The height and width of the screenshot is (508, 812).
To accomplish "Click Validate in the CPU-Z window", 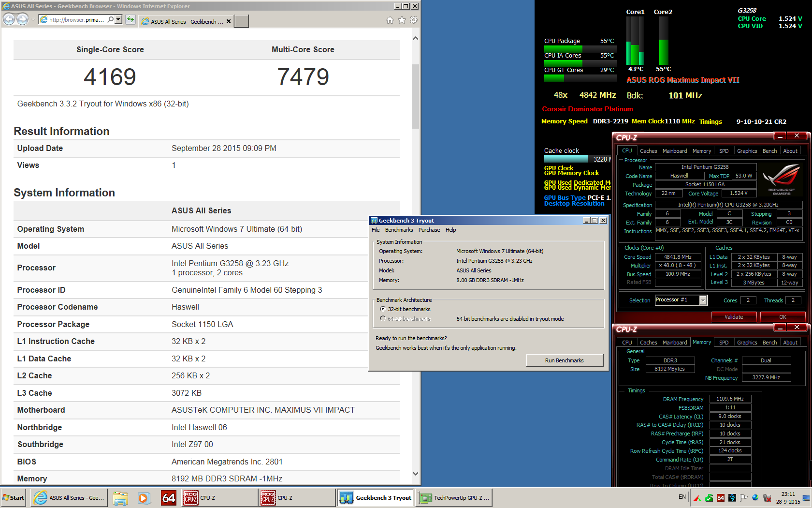I will [734, 317].
